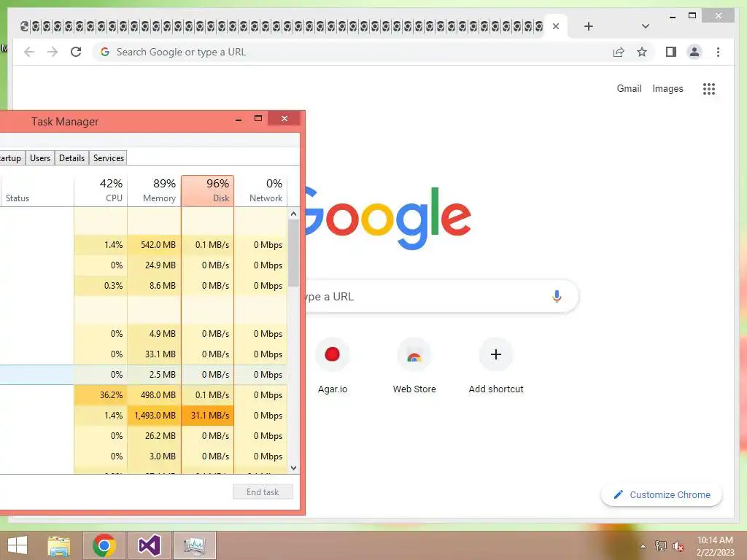The width and height of the screenshot is (747, 560).
Task: Sort by Memory column header
Action: coord(155,190)
